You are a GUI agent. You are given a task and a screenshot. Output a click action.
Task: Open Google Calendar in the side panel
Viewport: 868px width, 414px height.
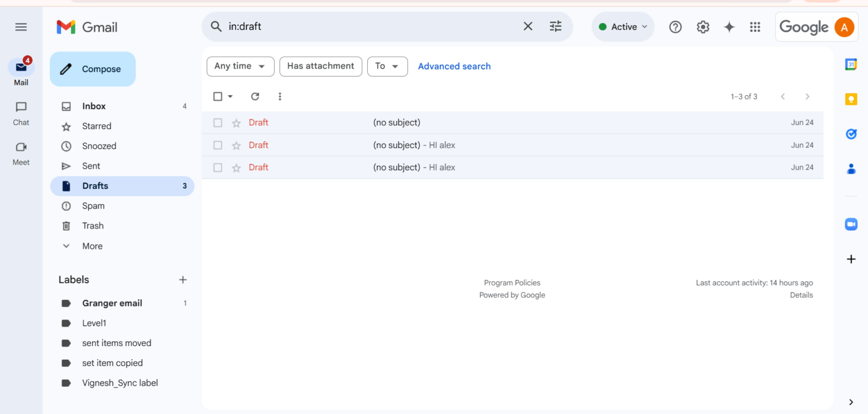coord(851,64)
